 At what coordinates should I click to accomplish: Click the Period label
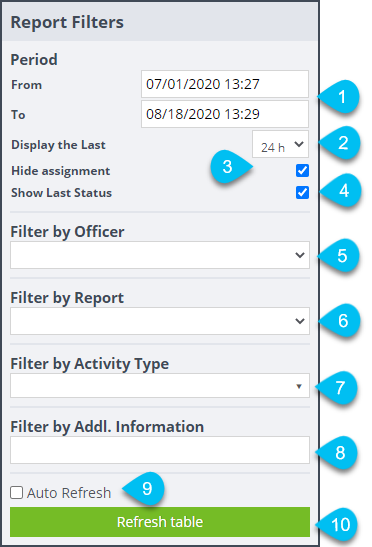click(x=34, y=60)
